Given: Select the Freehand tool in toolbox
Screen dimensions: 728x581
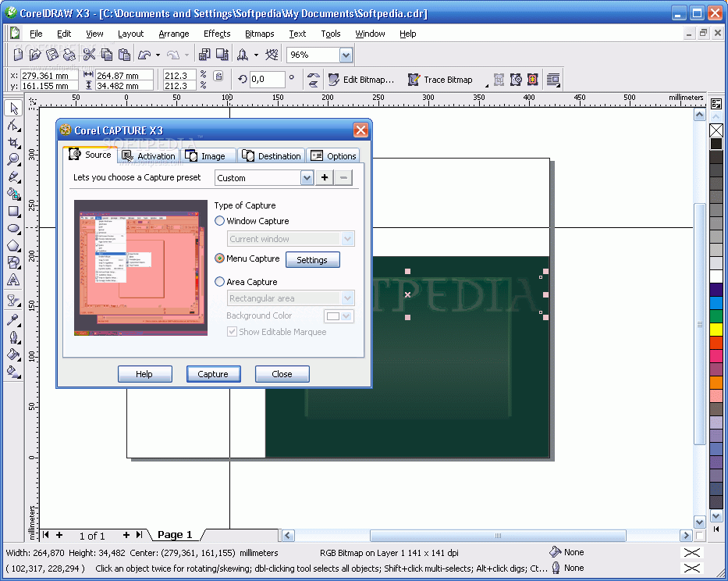Looking at the screenshot, I should (x=13, y=177).
